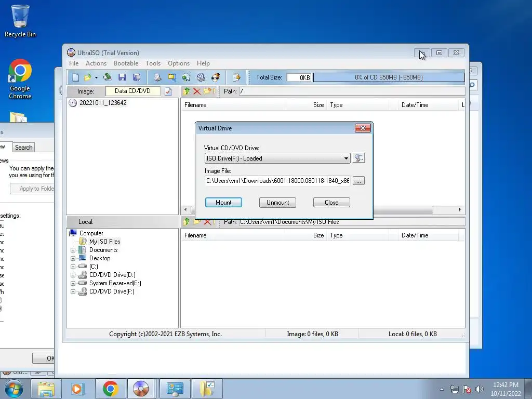The height and width of the screenshot is (399, 532).
Task: Click the Mount to virtual drive icon
Action: (x=201, y=77)
